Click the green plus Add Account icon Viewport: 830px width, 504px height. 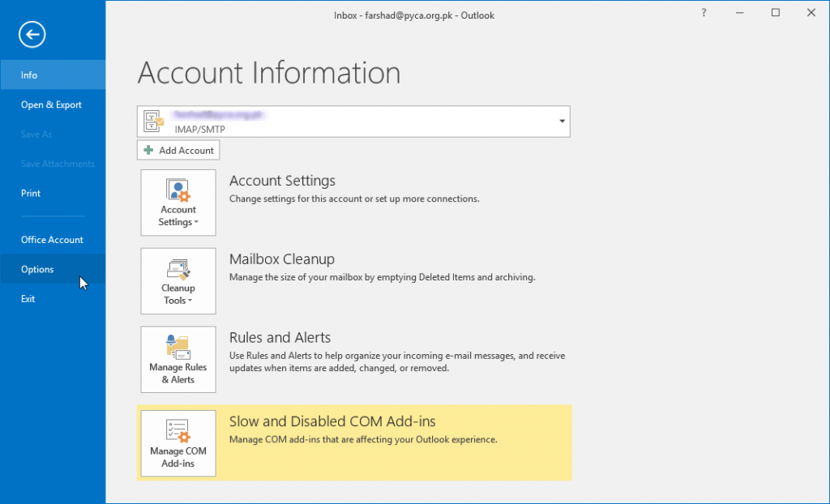tap(148, 151)
